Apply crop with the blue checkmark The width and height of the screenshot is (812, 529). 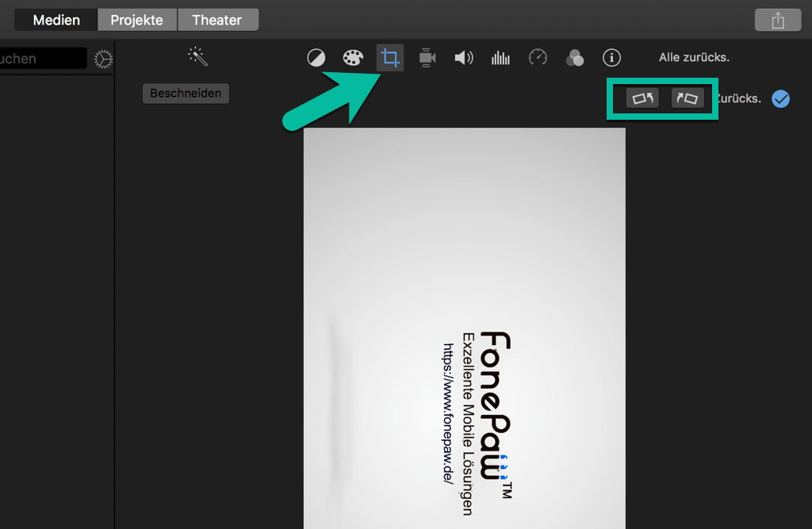click(x=780, y=98)
